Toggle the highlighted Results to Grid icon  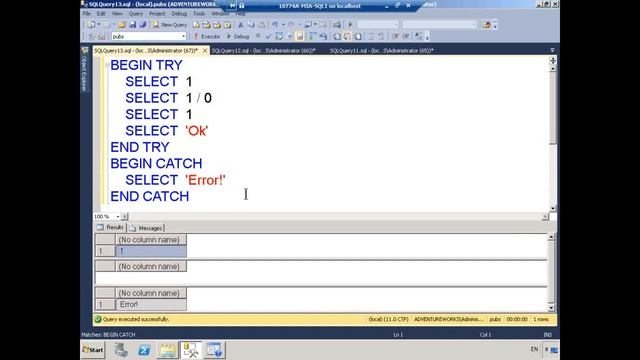347,36
